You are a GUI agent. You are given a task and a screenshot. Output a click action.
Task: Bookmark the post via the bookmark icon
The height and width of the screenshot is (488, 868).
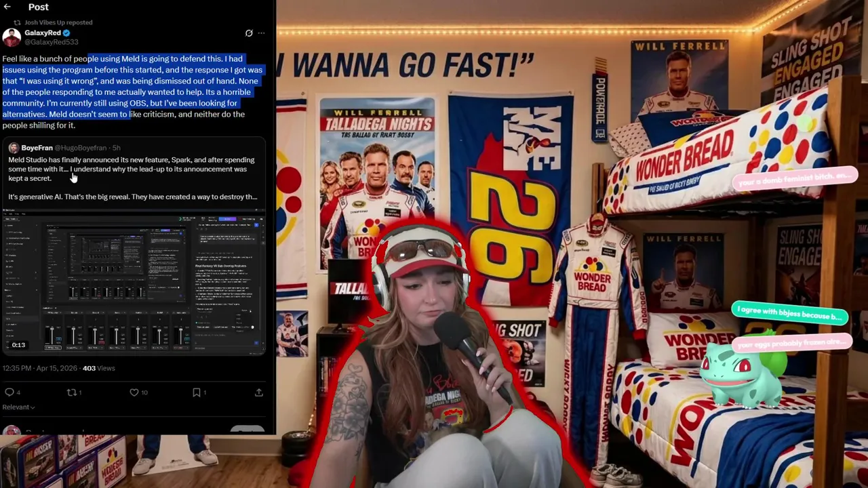(x=196, y=392)
